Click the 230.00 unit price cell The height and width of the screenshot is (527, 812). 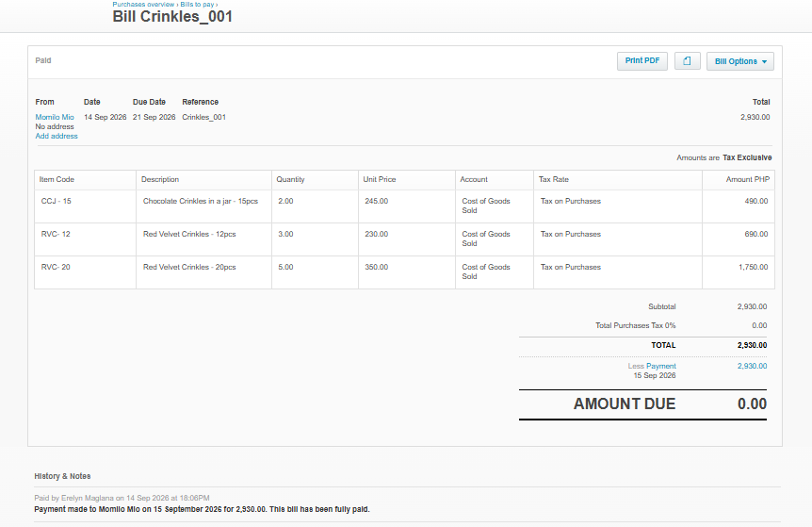[x=407, y=239]
